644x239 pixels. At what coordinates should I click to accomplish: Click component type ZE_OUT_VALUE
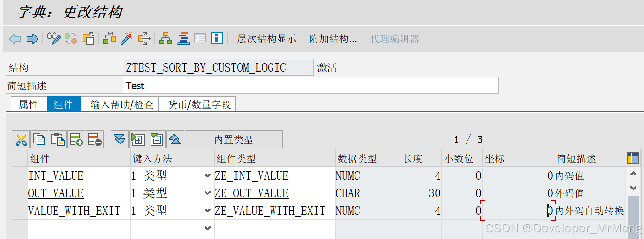tap(274, 193)
